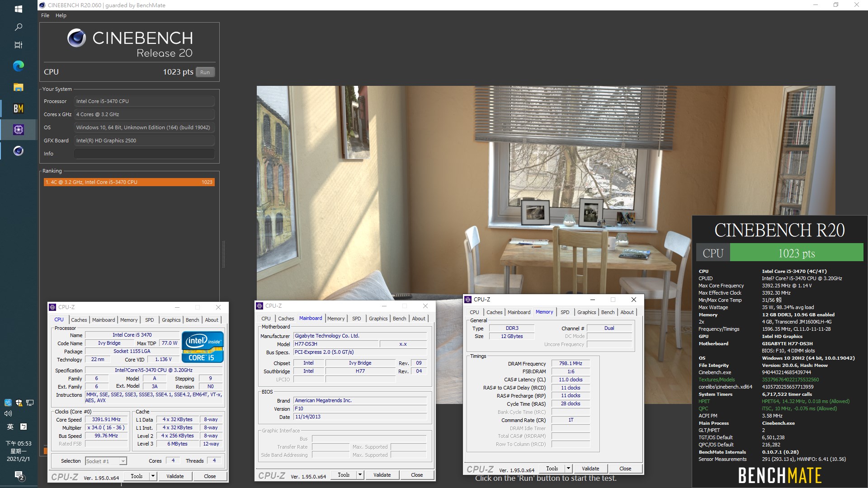Switch input language via 英 indicator
The image size is (868, 488).
click(10, 427)
